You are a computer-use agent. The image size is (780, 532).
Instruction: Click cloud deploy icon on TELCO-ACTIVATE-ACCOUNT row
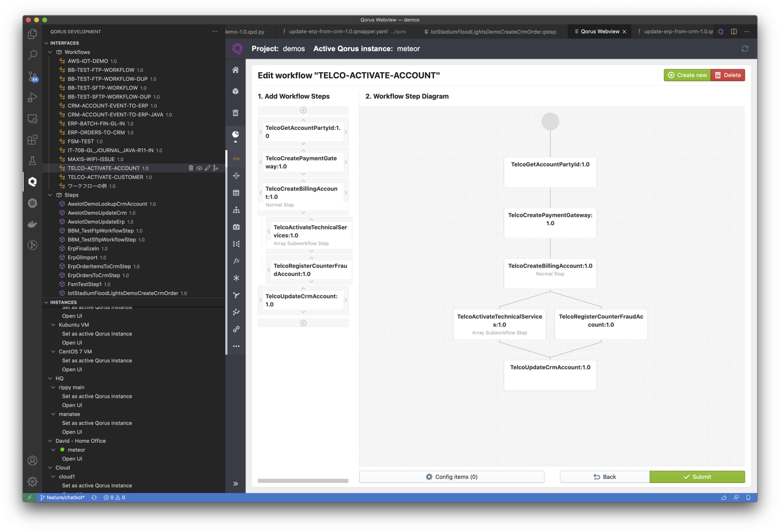199,168
